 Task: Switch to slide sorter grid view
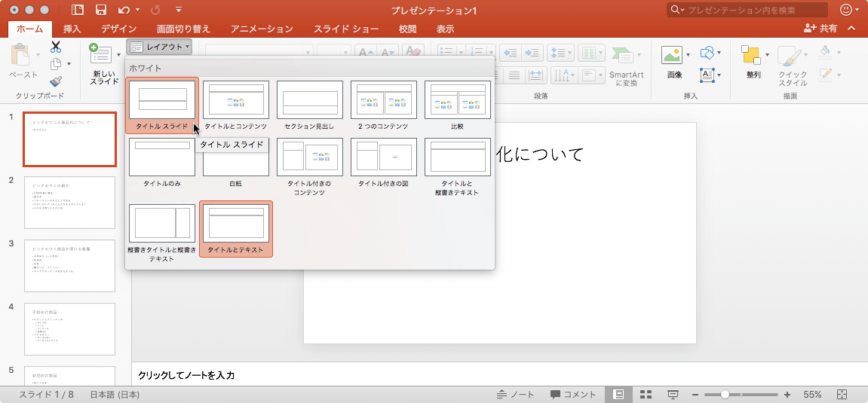pos(646,395)
